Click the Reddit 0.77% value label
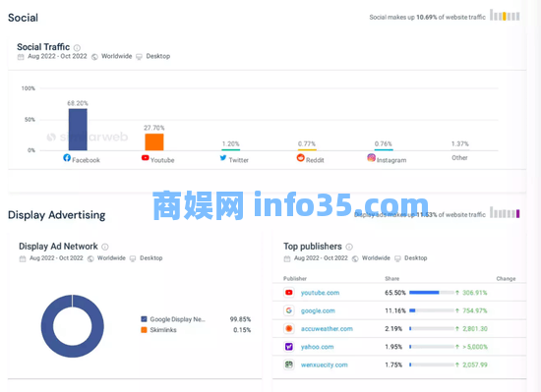The image size is (541, 392). [x=307, y=143]
